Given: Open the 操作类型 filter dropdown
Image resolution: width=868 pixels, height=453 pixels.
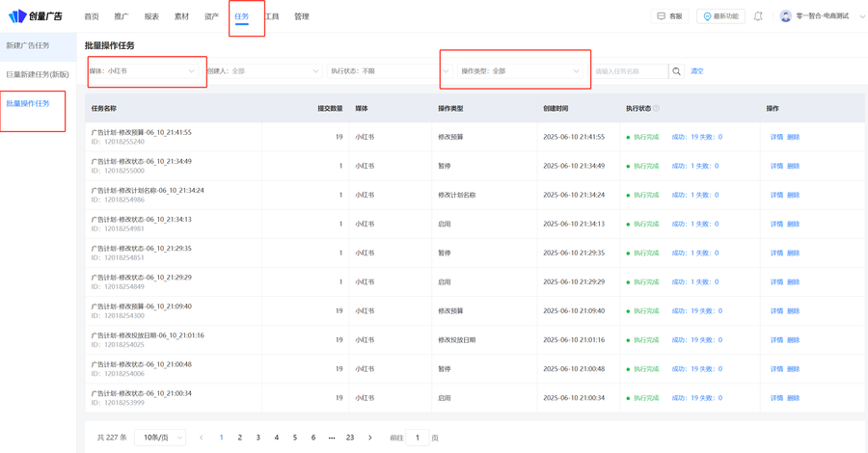Looking at the screenshot, I should pos(520,71).
